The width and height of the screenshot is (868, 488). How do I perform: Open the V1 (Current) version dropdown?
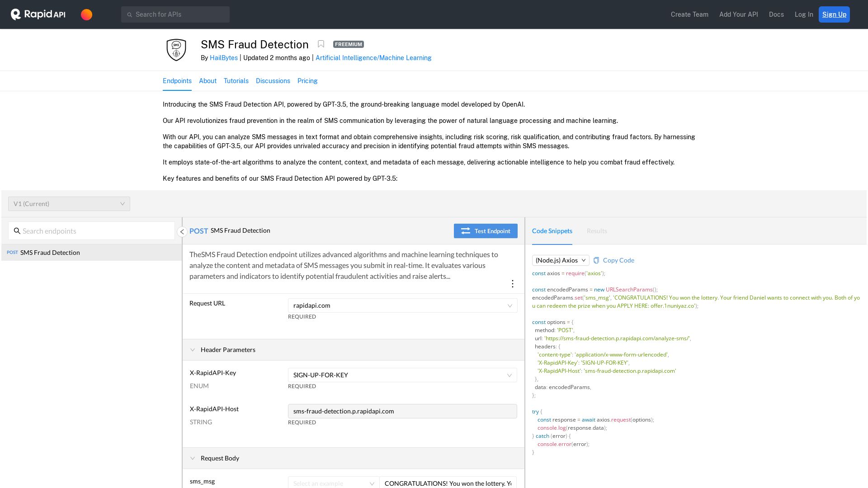click(69, 204)
